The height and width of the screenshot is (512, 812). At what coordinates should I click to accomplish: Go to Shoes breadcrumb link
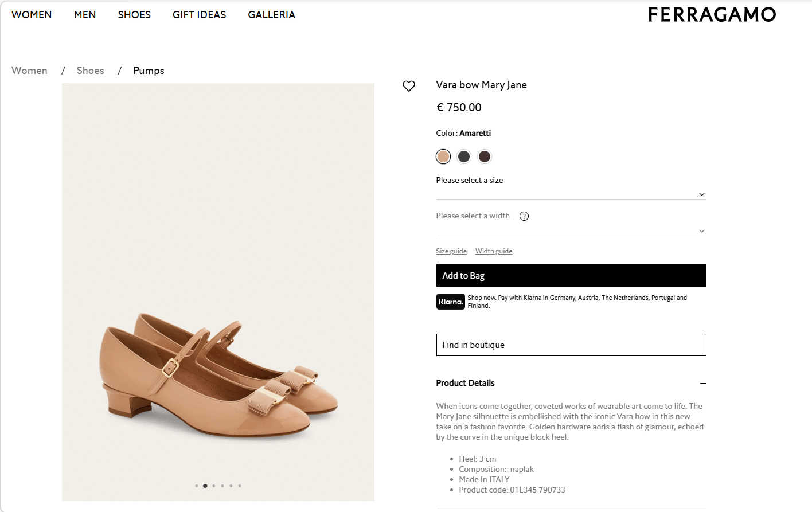[x=90, y=71]
